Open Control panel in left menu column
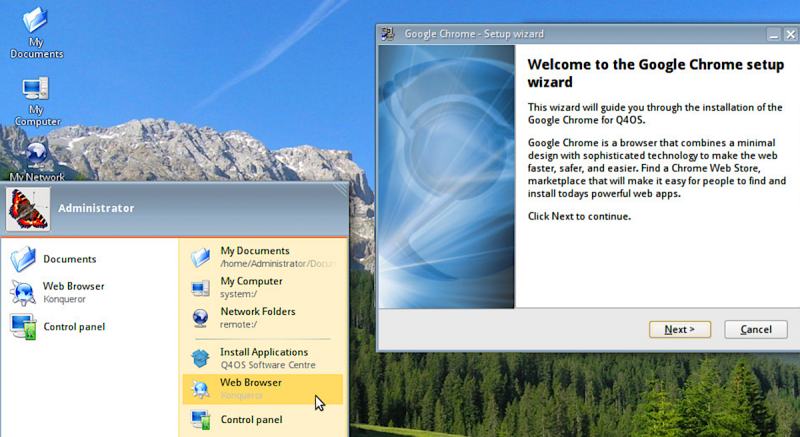Screen dimensions: 800x437 (x=89, y=326)
